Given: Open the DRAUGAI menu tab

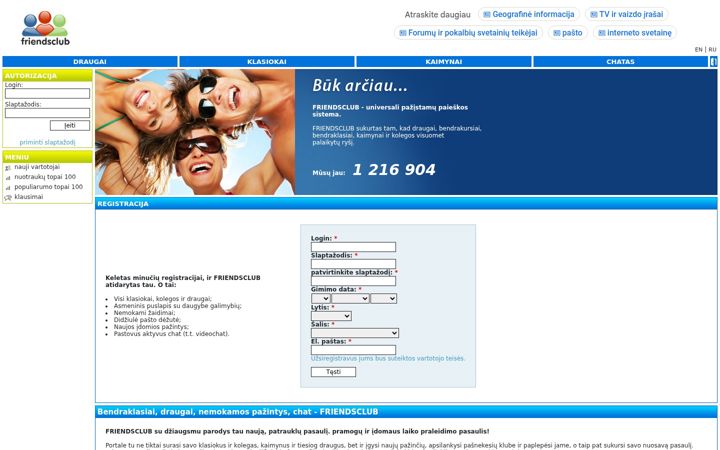Looking at the screenshot, I should (x=90, y=62).
